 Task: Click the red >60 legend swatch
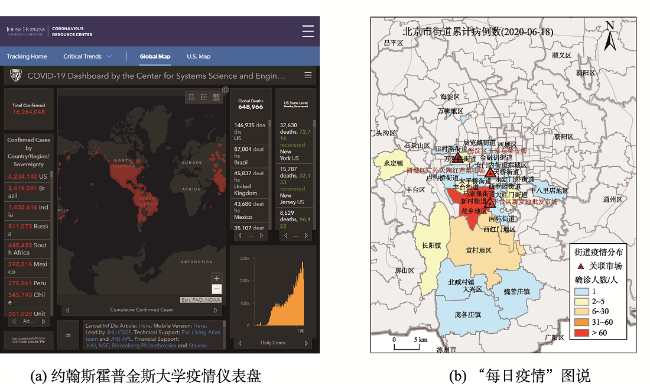581,333
